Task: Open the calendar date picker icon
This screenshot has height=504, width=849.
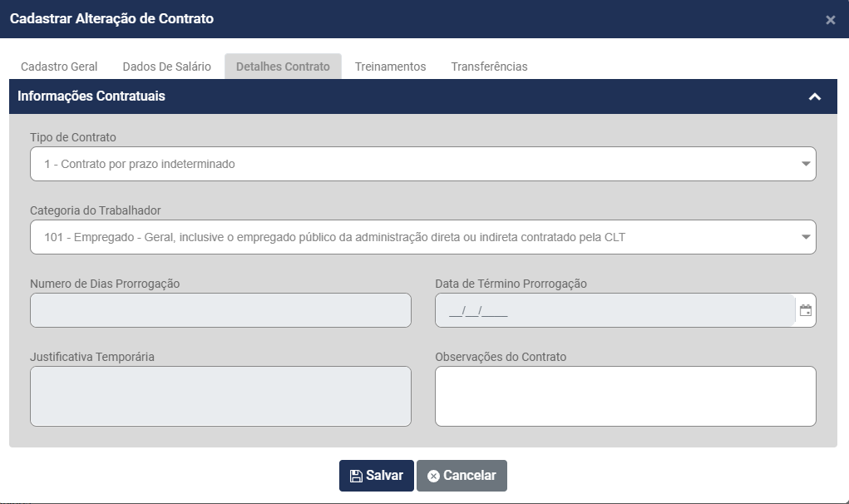Action: click(805, 311)
